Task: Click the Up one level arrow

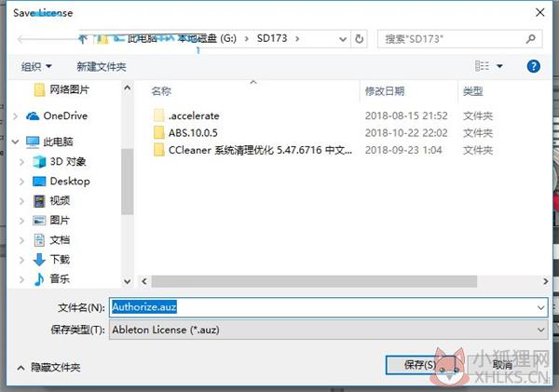Action: [x=83, y=38]
